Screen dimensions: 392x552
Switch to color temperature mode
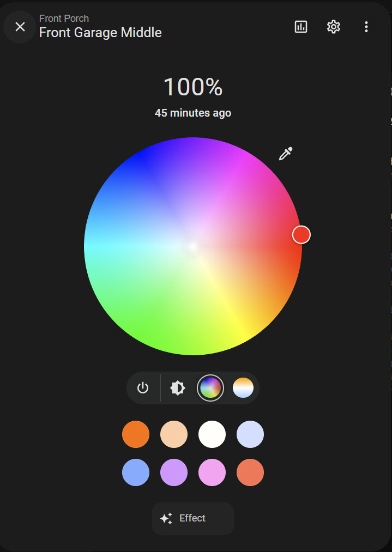point(243,388)
